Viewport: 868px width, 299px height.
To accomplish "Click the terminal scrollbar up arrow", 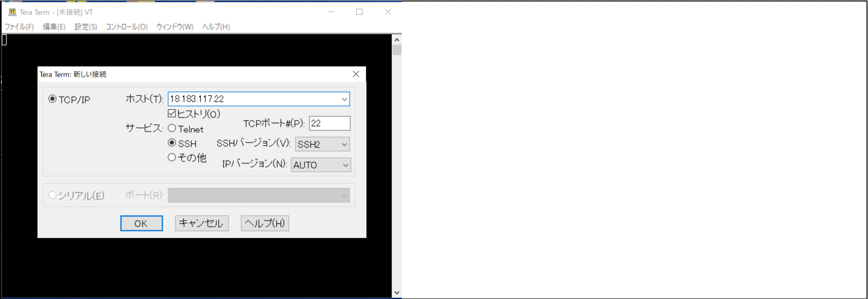I will point(397,40).
